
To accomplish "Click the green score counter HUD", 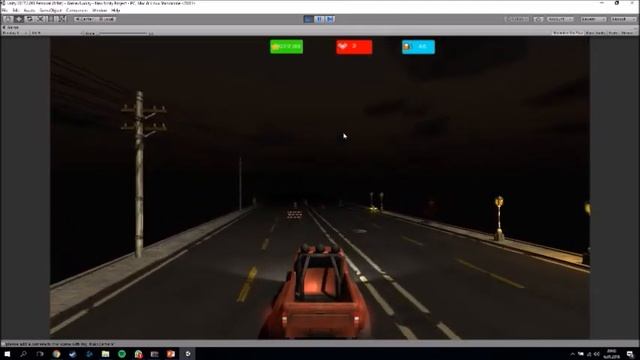I will click(x=287, y=47).
